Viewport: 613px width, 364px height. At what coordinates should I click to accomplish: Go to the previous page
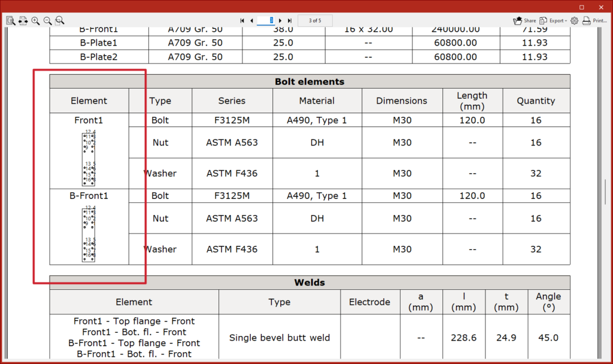click(x=251, y=21)
